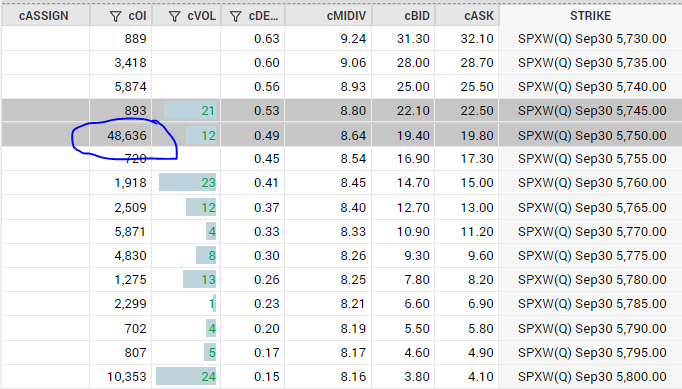682x389 pixels.
Task: Click call bid 19.40
Action: (413, 136)
